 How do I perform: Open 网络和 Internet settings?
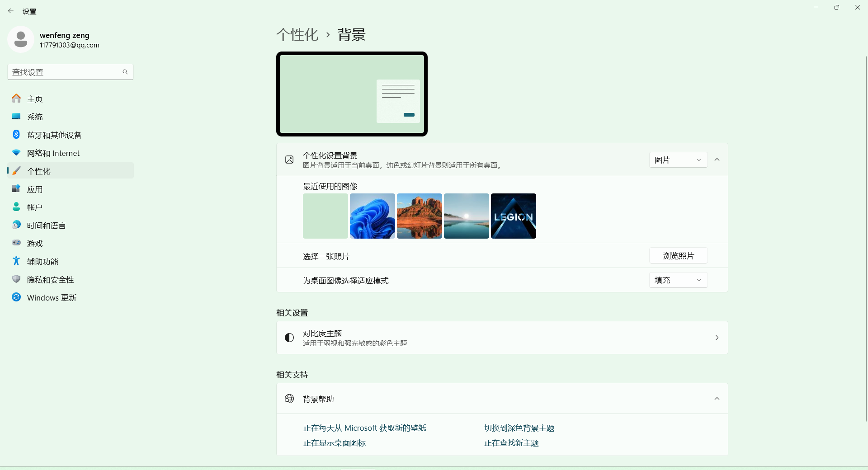pyautogui.click(x=71, y=153)
